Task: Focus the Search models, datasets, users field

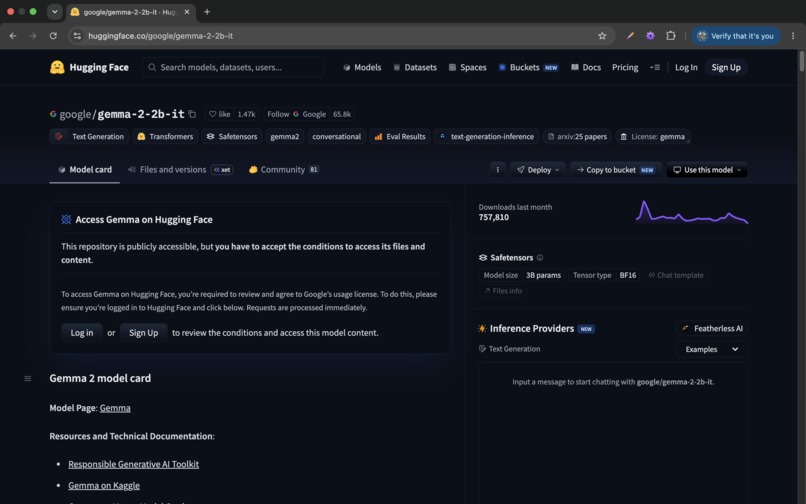Action: point(233,67)
